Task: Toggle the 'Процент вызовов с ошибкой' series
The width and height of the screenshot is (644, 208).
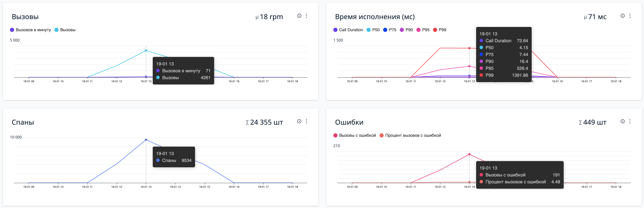Action: tap(413, 135)
